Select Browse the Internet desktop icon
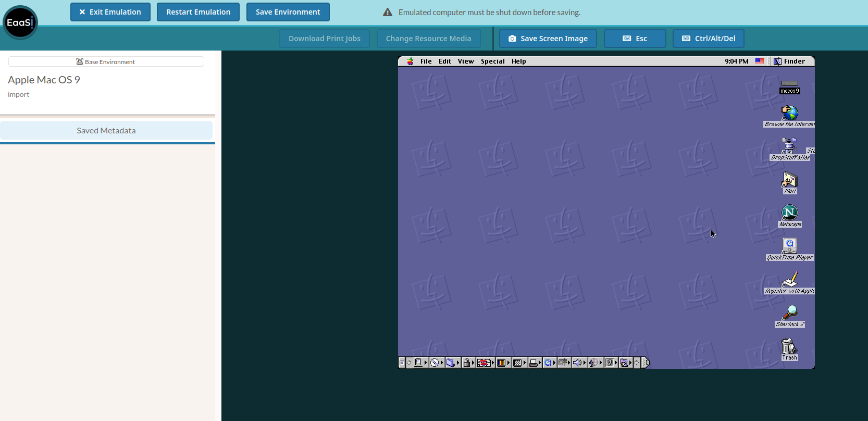Image resolution: width=868 pixels, height=421 pixels. coord(789,116)
